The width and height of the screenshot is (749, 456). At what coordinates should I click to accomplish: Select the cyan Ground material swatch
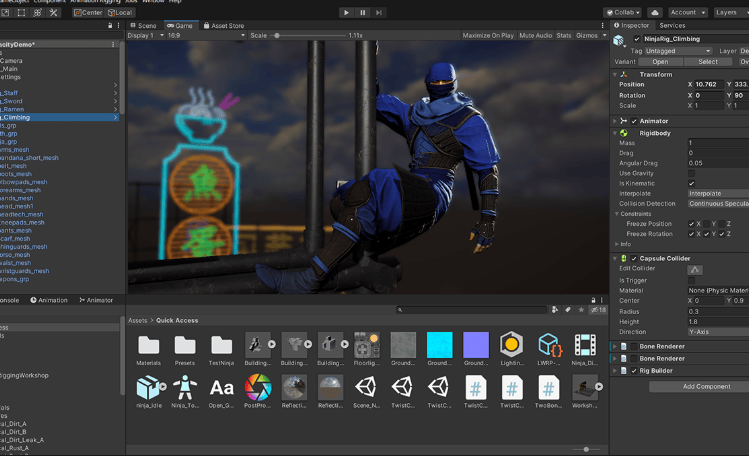(439, 345)
